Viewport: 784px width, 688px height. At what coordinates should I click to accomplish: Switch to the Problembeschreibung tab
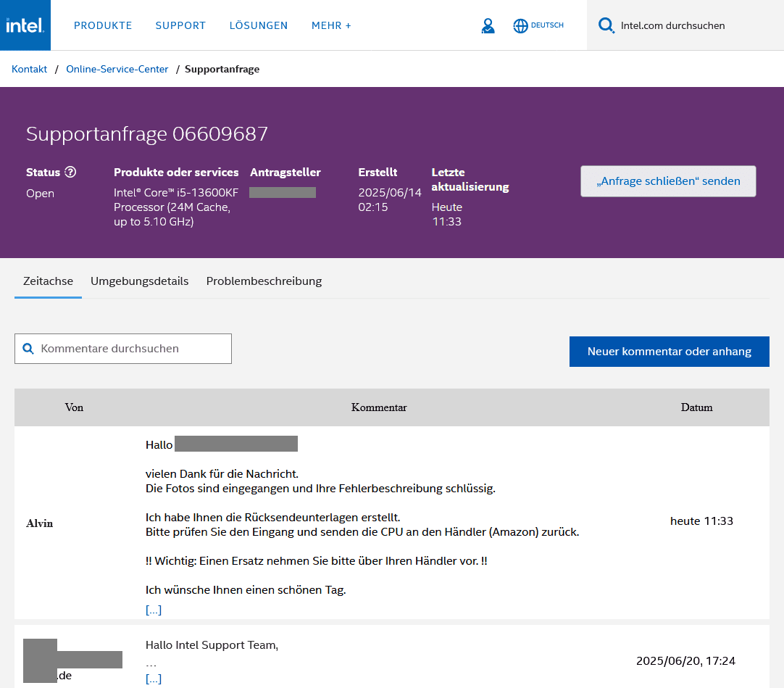tap(264, 281)
